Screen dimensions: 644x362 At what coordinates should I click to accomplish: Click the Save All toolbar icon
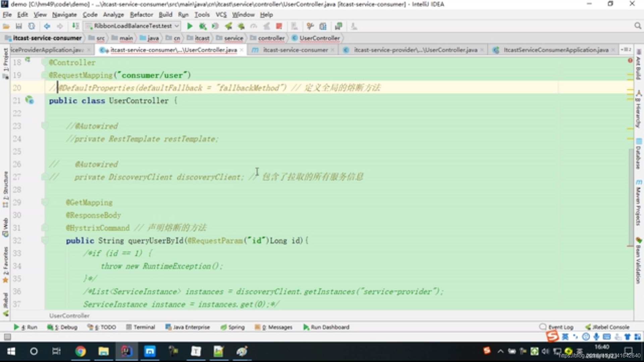[x=19, y=26]
